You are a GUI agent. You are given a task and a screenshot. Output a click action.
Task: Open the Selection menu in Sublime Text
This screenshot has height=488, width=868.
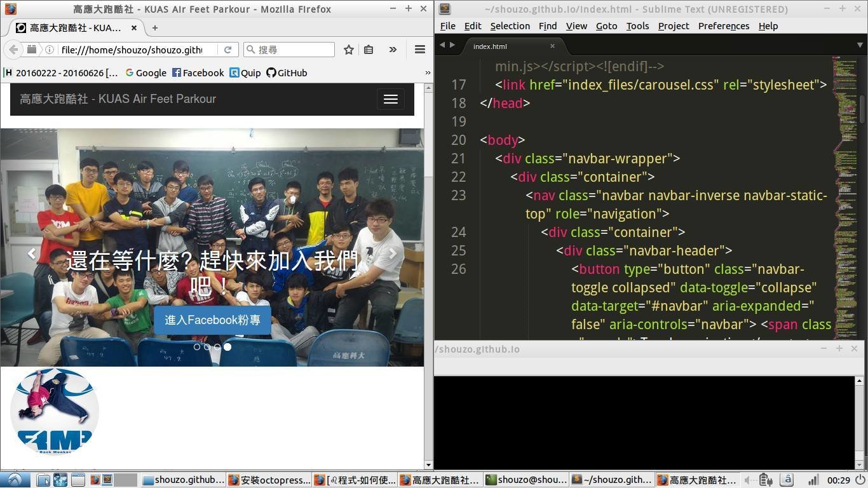point(510,26)
